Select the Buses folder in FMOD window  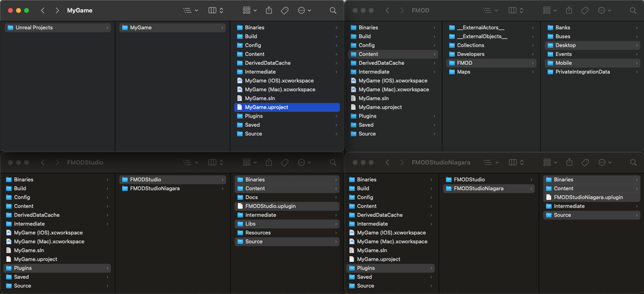[x=593, y=37]
